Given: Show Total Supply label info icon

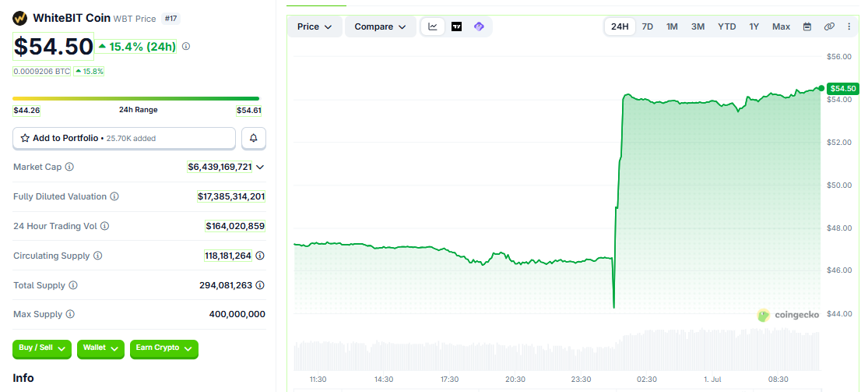Looking at the screenshot, I should 73,285.
